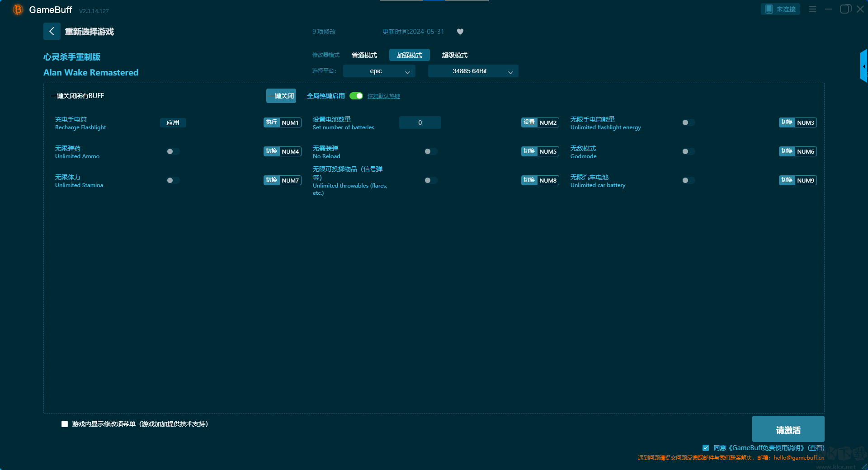Click the restore default hotkeys link
Screen dimensions: 868x470
click(x=383, y=96)
